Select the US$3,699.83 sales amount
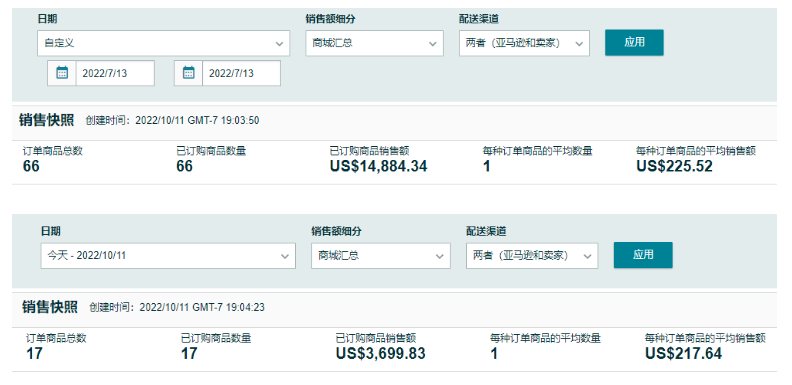This screenshot has width=792, height=385. [x=380, y=354]
